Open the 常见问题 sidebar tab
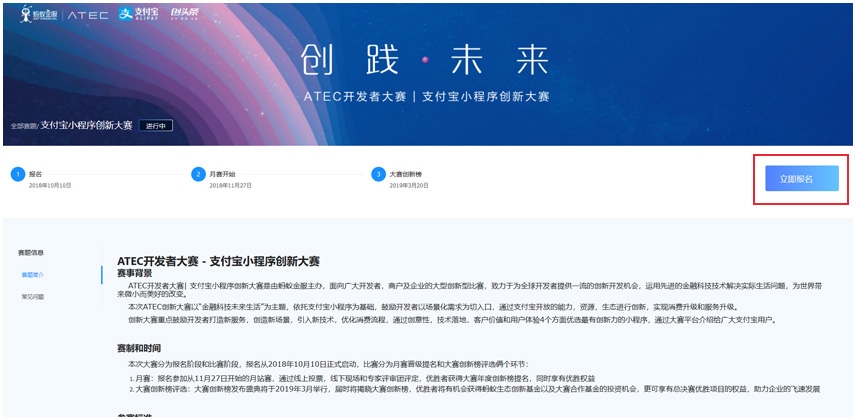The image size is (856, 420). [33, 297]
